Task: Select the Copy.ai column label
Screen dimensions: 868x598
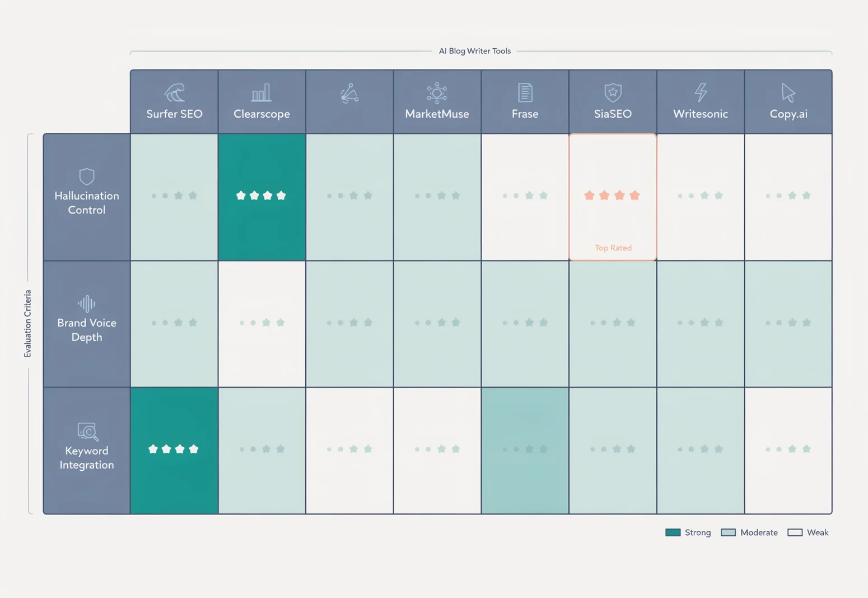Action: (788, 114)
